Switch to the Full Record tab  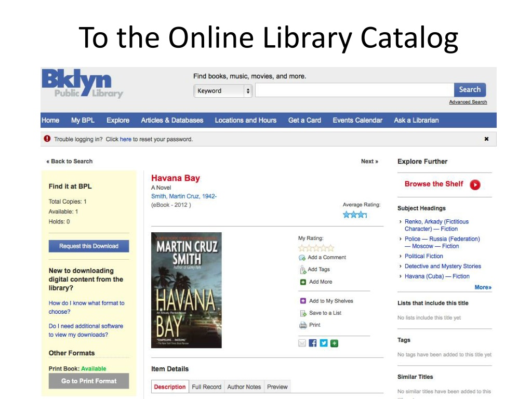click(206, 387)
